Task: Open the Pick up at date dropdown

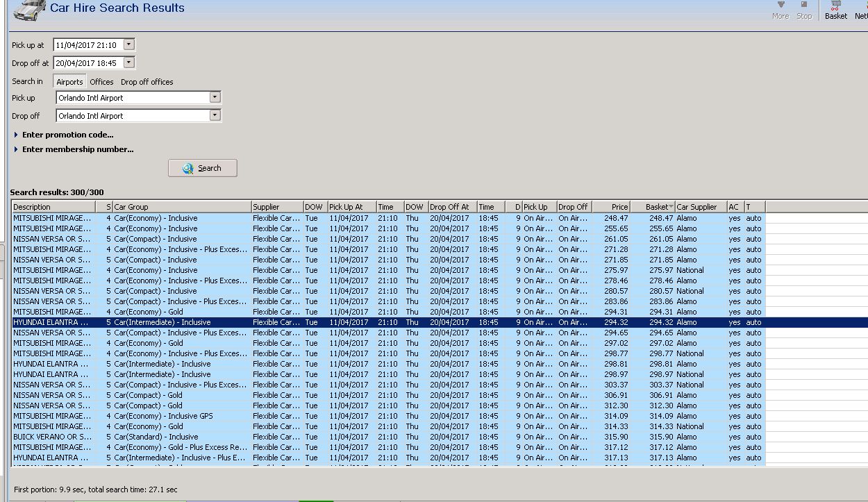Action: tap(128, 44)
